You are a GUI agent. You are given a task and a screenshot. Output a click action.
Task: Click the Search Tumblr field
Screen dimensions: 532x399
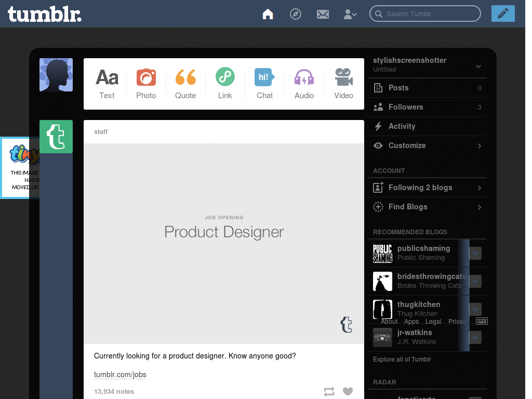[425, 14]
